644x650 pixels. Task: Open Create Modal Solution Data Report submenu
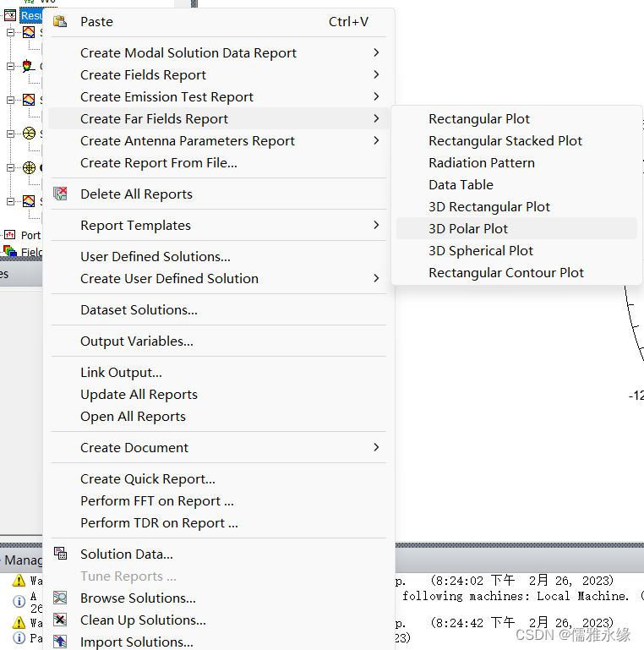click(219, 52)
